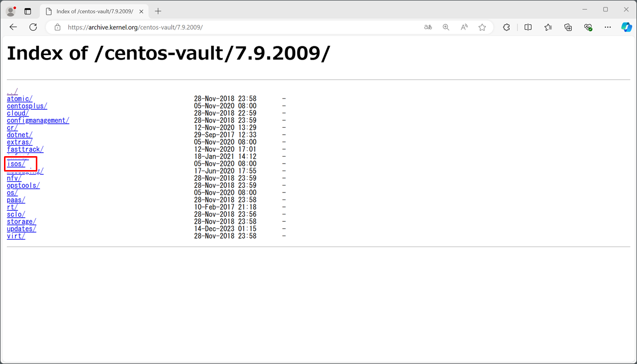Viewport: 637px width, 364px height.
Task: Add this page to favorites star
Action: click(482, 27)
